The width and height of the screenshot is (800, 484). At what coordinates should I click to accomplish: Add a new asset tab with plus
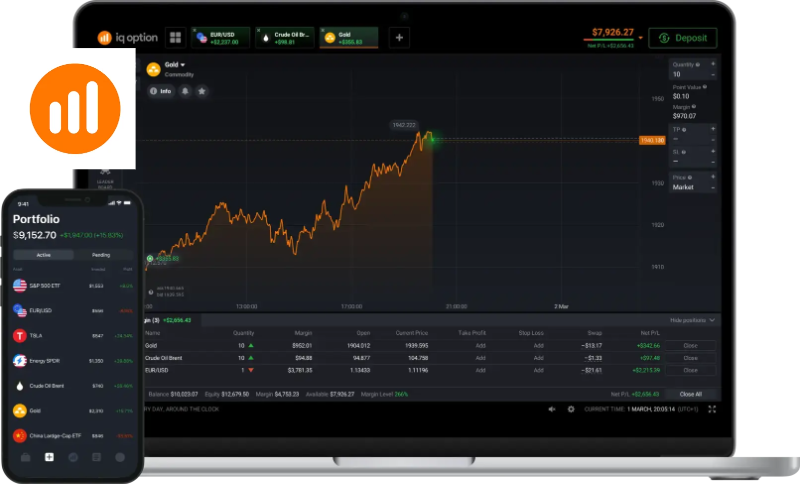(x=399, y=37)
